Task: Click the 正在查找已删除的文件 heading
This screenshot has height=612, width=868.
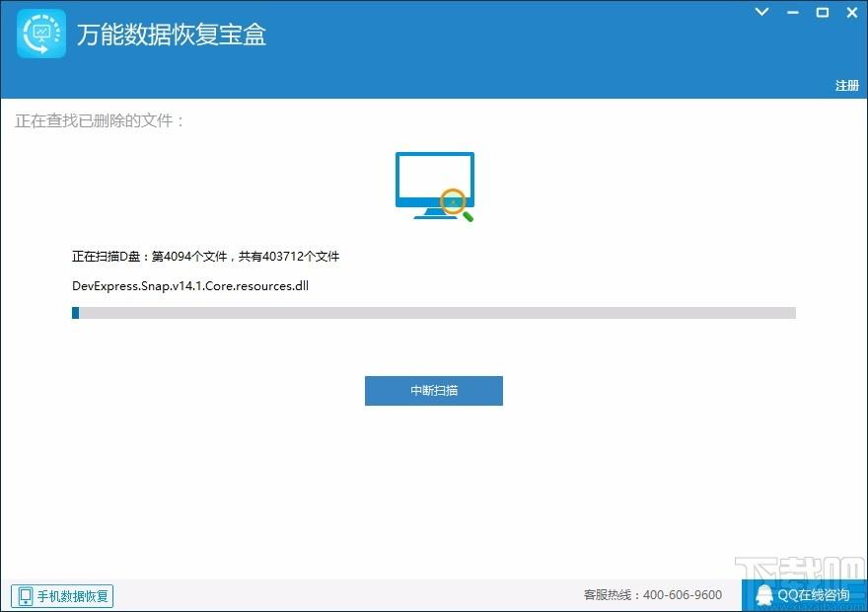Action: pos(100,120)
